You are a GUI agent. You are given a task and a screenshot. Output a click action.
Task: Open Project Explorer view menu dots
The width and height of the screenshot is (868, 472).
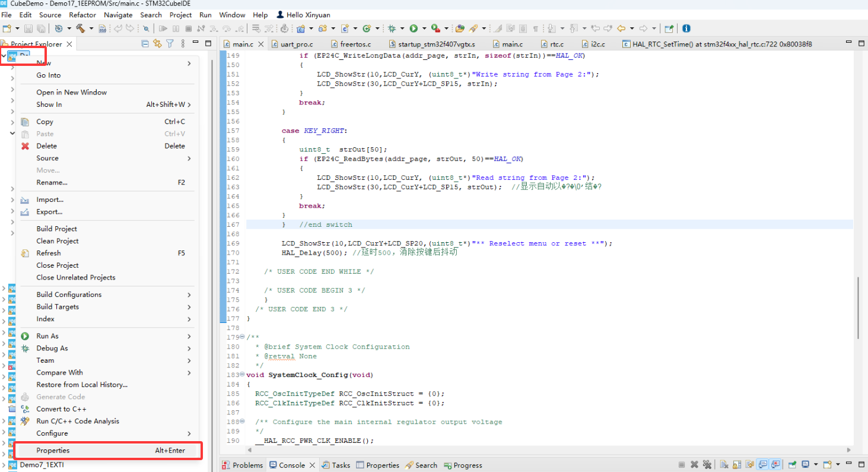pyautogui.click(x=183, y=43)
